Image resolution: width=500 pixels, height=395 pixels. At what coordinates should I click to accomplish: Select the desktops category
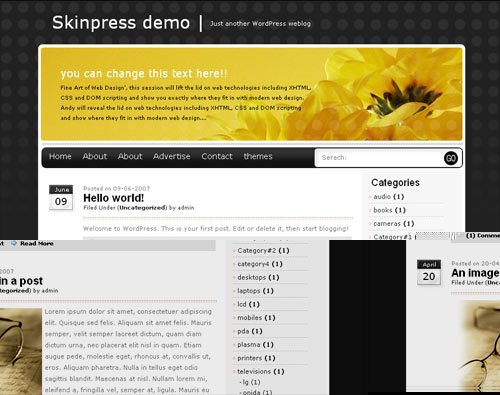click(252, 277)
